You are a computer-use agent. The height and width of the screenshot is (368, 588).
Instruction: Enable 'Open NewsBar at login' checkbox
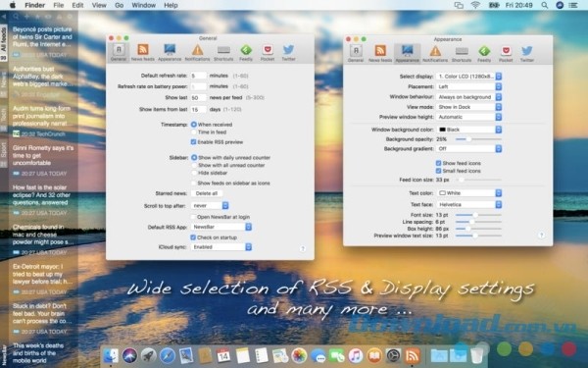point(193,217)
